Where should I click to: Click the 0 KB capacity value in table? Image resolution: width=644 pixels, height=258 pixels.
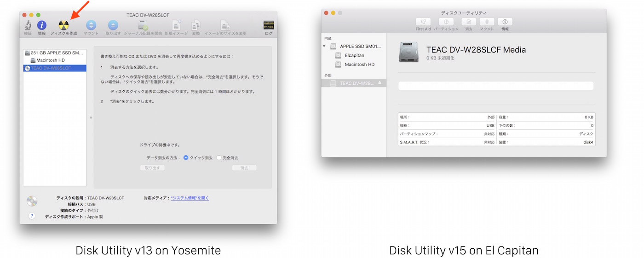(x=589, y=117)
